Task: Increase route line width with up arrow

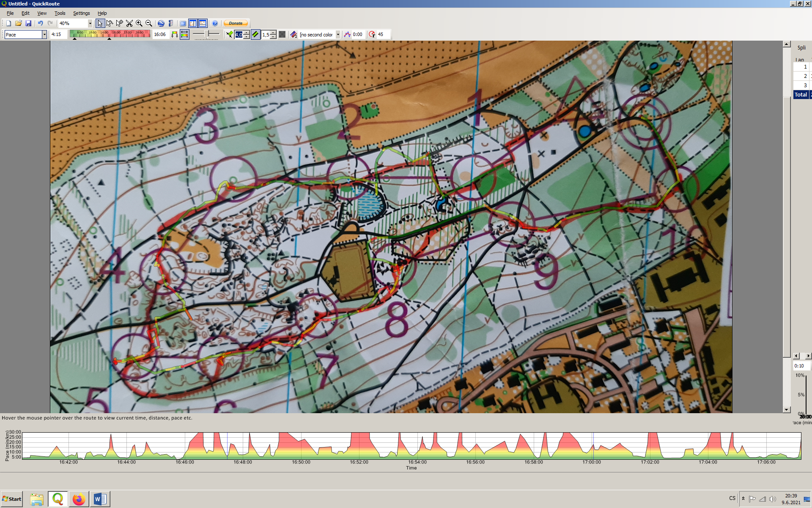Action: tap(247, 33)
